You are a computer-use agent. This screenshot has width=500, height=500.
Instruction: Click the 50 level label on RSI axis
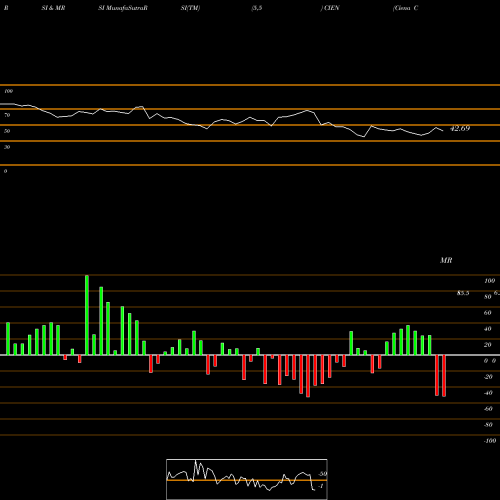(x=7, y=131)
